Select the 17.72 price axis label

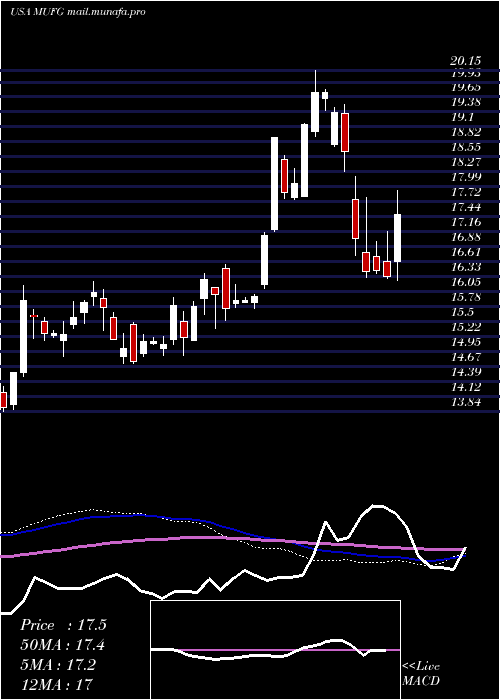pos(466,192)
